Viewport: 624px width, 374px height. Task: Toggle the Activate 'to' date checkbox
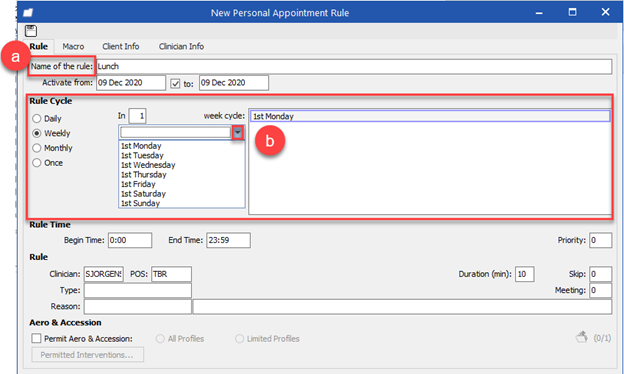175,84
